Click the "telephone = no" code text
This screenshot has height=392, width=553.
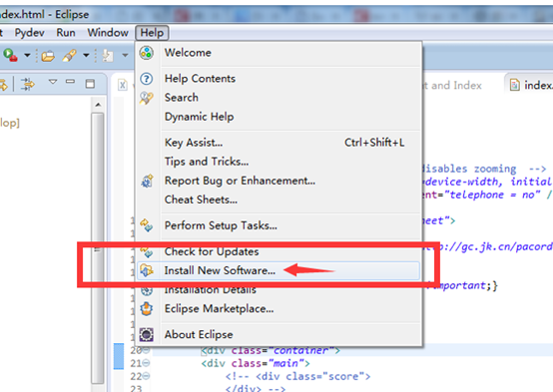click(x=494, y=195)
